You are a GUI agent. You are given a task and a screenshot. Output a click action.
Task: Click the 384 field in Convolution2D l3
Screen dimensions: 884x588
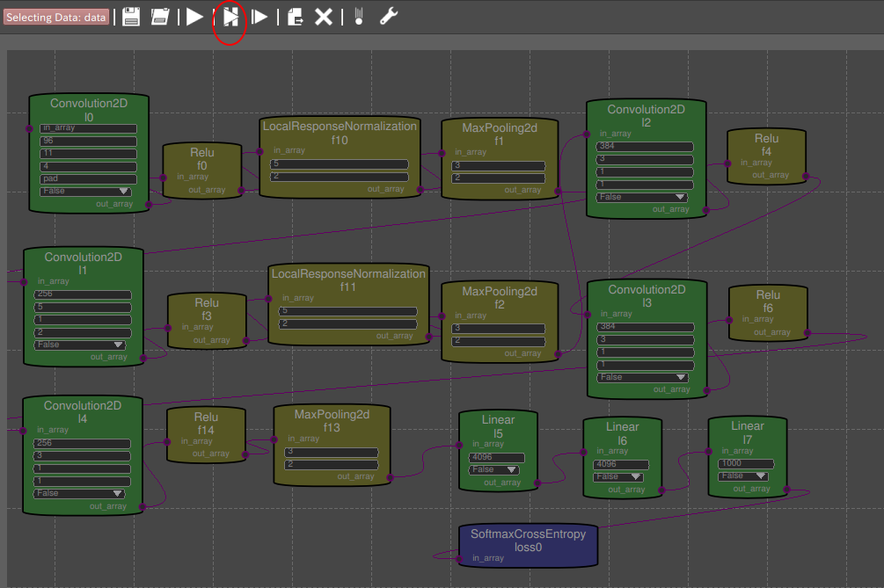[x=647, y=327]
